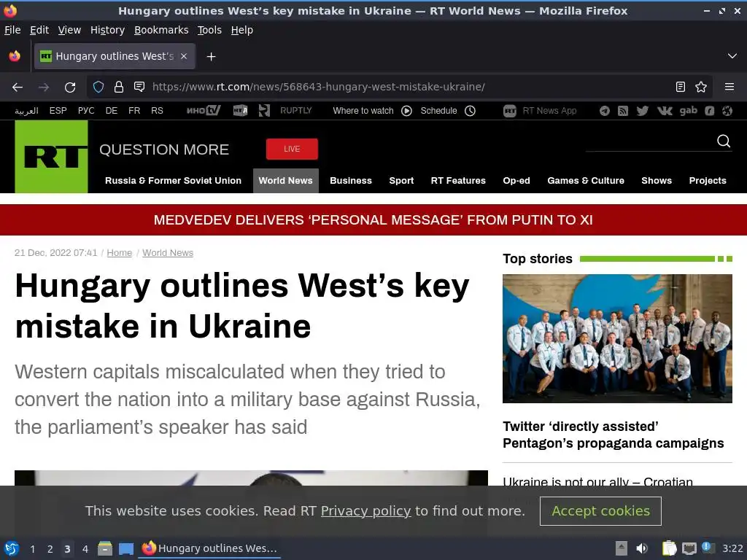This screenshot has width=747, height=560.
Task: Open the Projects section
Action: point(708,181)
